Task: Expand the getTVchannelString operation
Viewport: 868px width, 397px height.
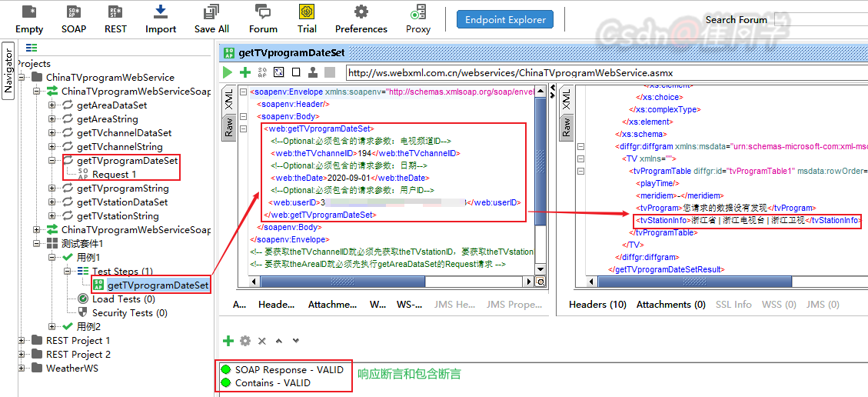Action: coord(52,147)
